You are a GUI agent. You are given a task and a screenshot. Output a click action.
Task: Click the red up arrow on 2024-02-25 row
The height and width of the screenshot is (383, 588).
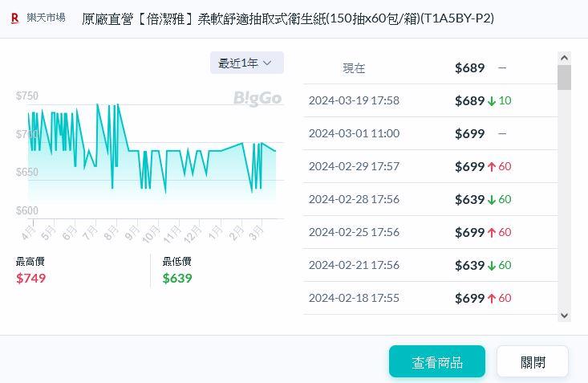coord(492,233)
